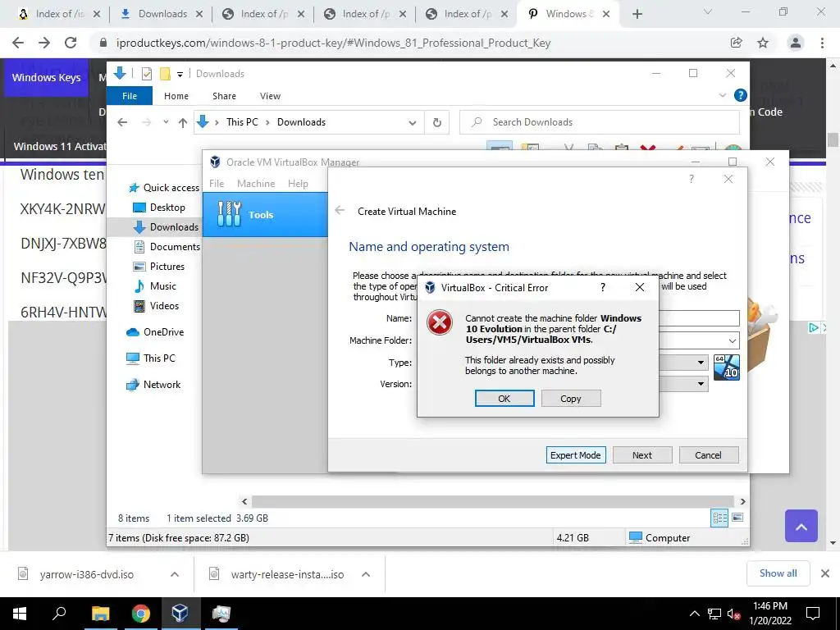Select OneDrive in navigation pane
Image resolution: width=840 pixels, height=630 pixels.
pos(155,332)
